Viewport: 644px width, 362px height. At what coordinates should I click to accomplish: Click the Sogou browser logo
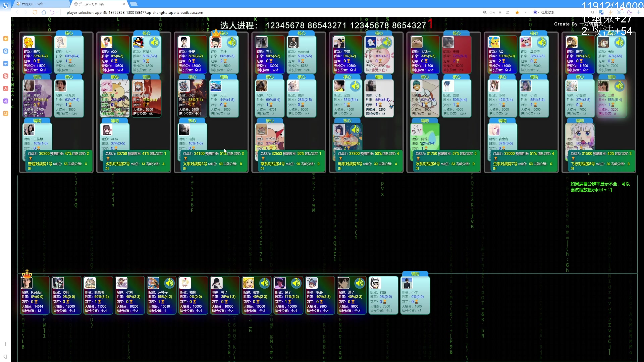(5, 5)
